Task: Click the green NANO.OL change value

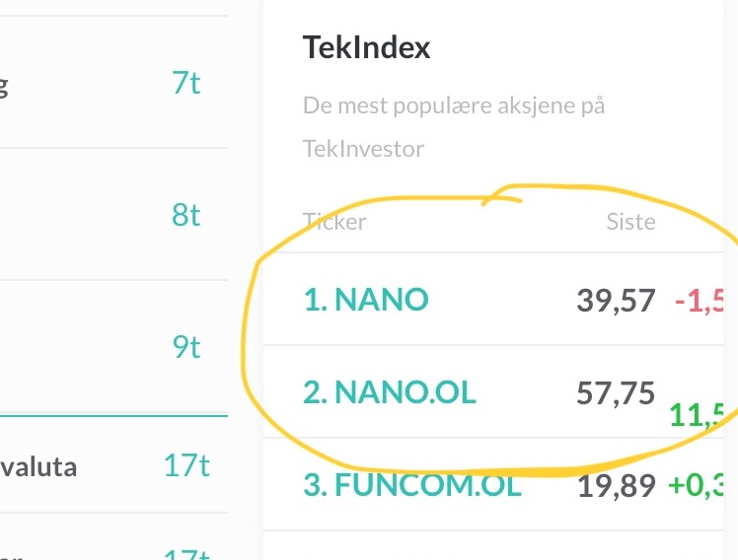Action: (697, 415)
